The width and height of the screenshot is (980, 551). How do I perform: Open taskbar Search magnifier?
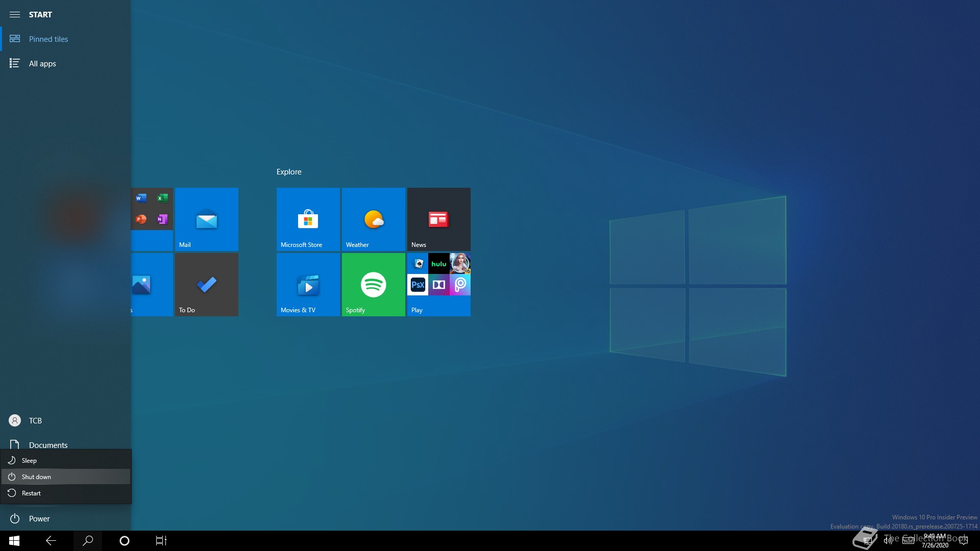(x=88, y=541)
